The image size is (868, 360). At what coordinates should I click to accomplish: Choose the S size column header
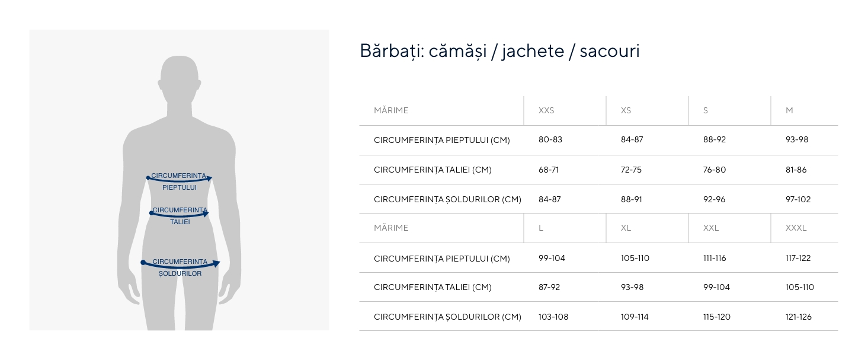[706, 110]
